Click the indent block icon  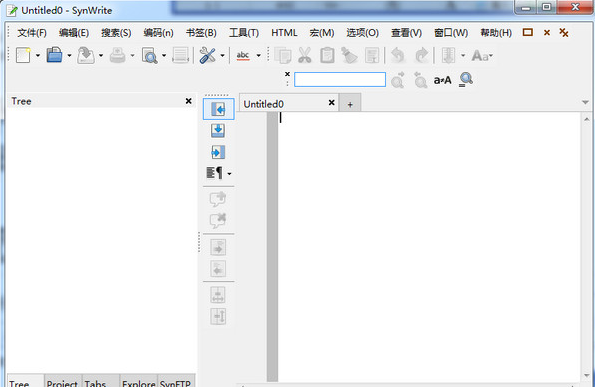tap(218, 247)
